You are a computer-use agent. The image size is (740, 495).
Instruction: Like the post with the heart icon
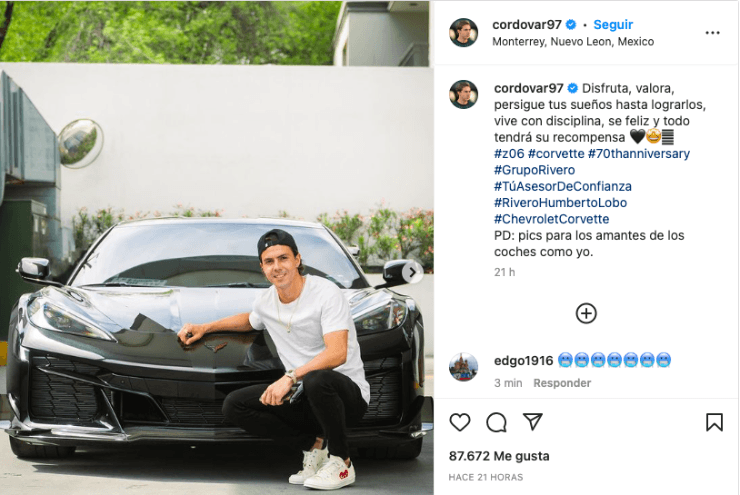(x=460, y=422)
